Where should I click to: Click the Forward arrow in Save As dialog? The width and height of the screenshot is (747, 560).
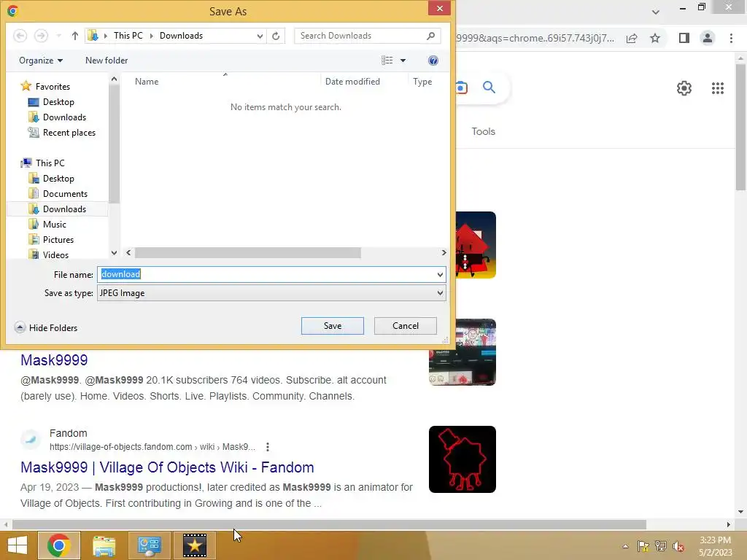click(41, 36)
